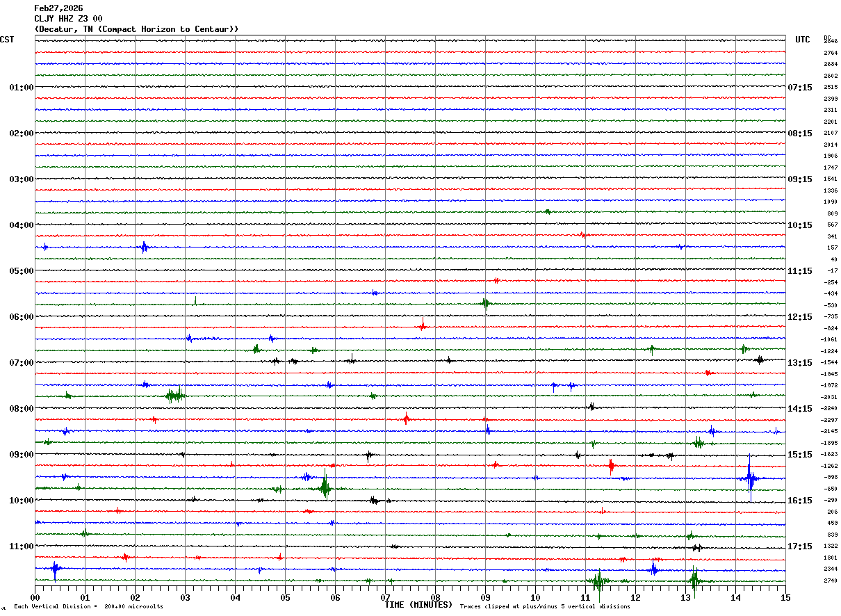Select DC offset value '-1544'
Image resolution: width=841 pixels, height=616 pixels.
pyautogui.click(x=830, y=363)
